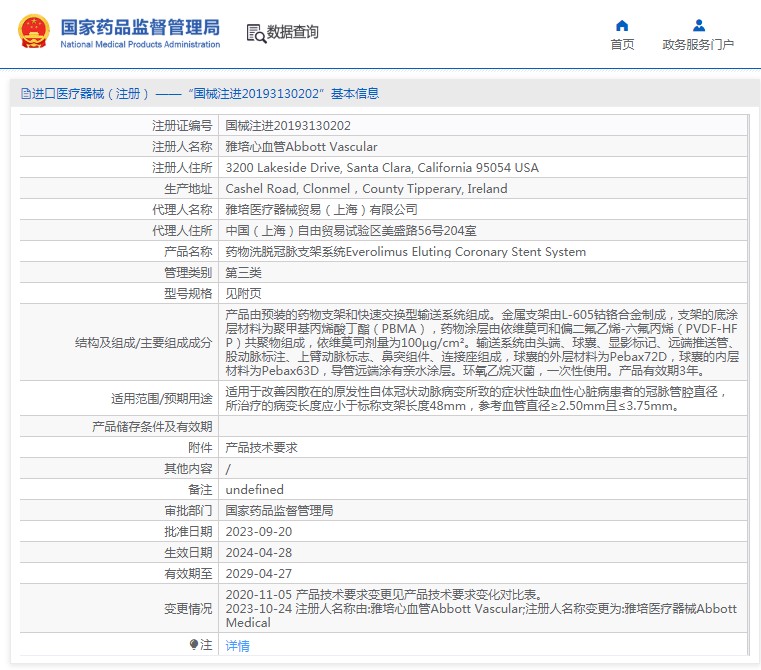Click the 有效期至 row label
The image size is (761, 670).
(x=188, y=573)
